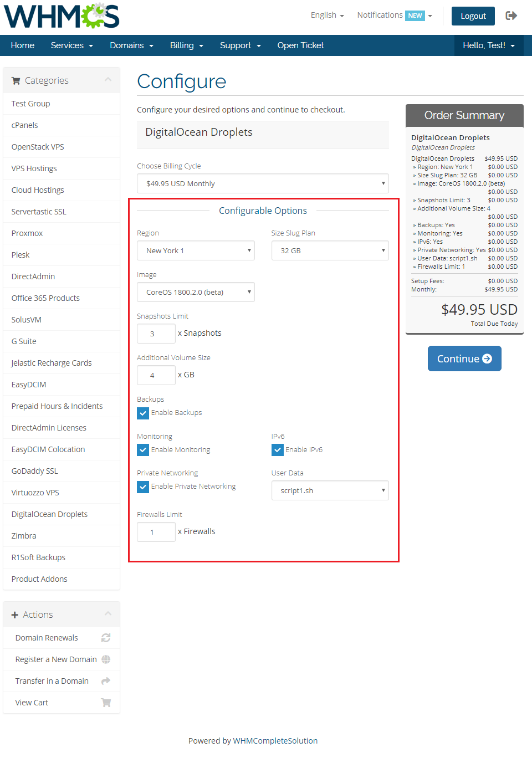
Task: Open the Choose Billing Cycle dropdown
Action: tap(263, 183)
